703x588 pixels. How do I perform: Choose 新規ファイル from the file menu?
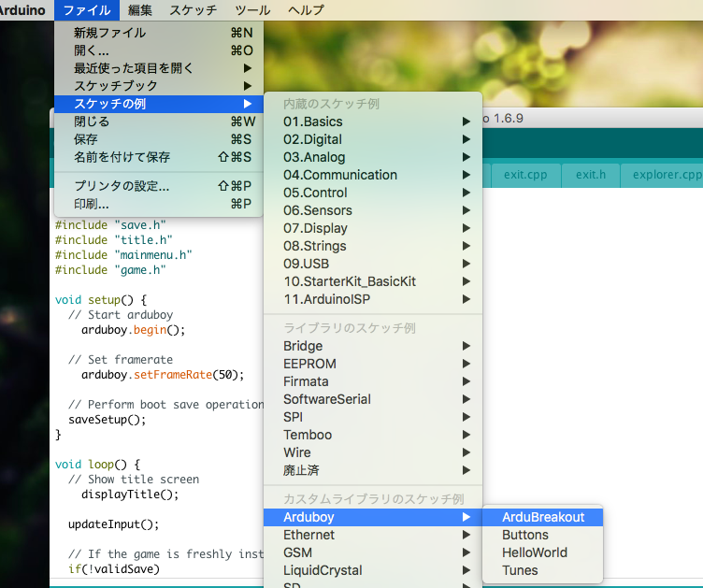159,33
